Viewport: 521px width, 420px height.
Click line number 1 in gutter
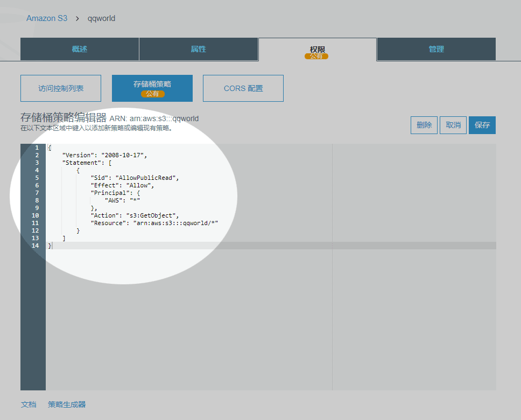[x=37, y=148]
